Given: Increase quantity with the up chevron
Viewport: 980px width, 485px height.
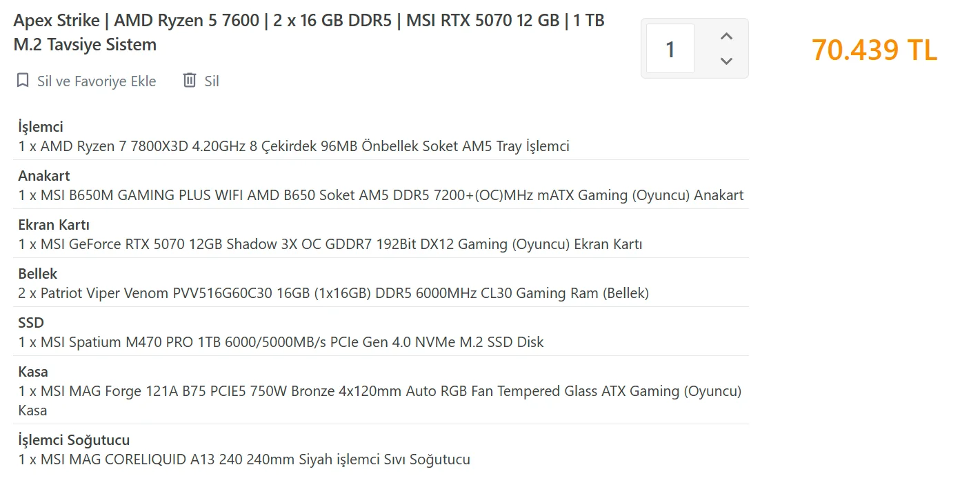Looking at the screenshot, I should [x=726, y=37].
